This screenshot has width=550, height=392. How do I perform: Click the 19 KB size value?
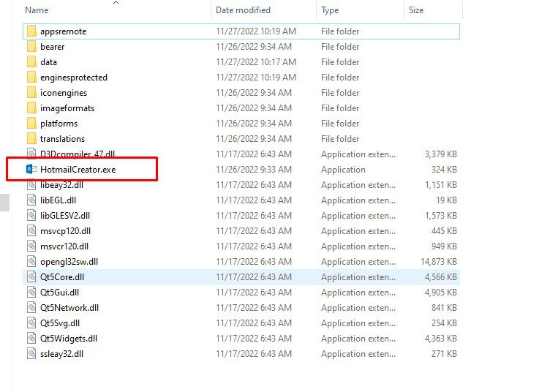[x=447, y=200]
